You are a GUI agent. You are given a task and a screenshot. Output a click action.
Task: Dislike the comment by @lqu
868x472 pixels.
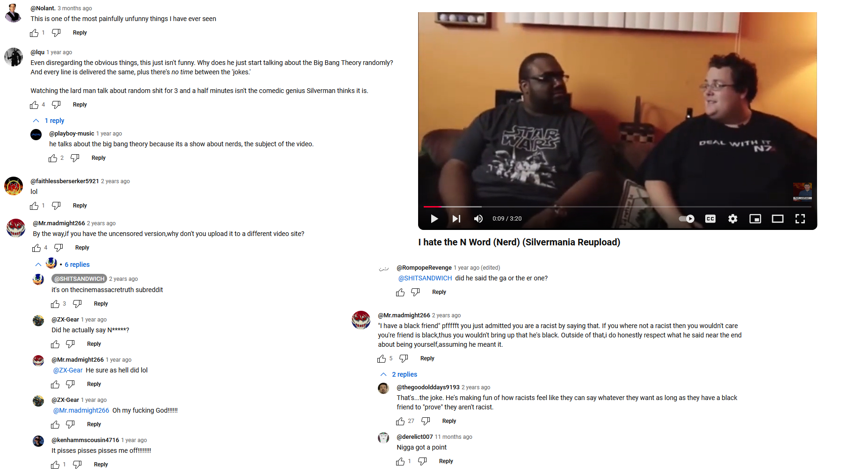pyautogui.click(x=56, y=105)
